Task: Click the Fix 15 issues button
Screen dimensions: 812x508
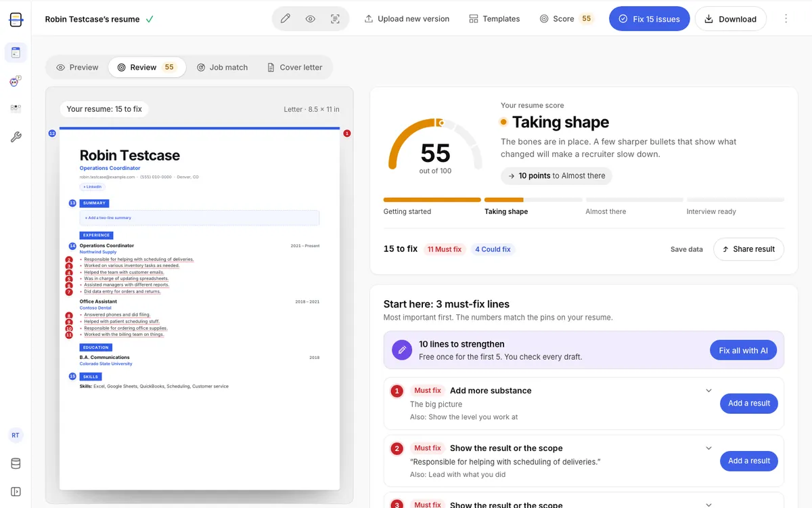Action: pyautogui.click(x=650, y=19)
